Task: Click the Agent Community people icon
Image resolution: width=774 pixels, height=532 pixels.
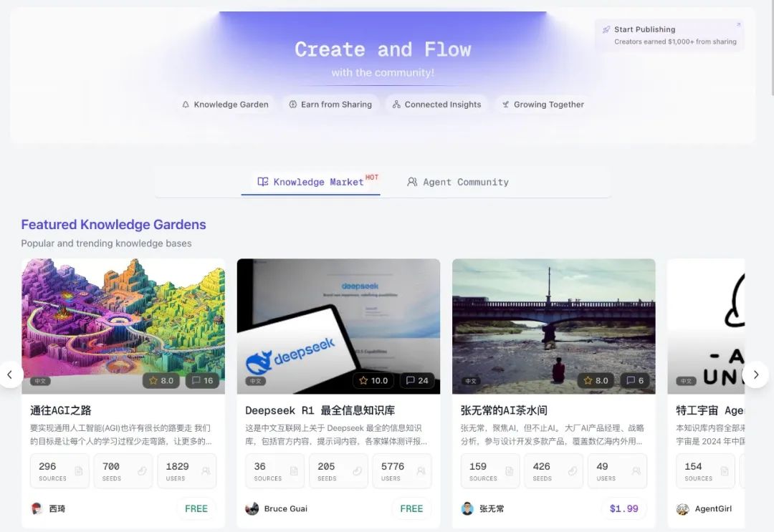Action: [412, 182]
